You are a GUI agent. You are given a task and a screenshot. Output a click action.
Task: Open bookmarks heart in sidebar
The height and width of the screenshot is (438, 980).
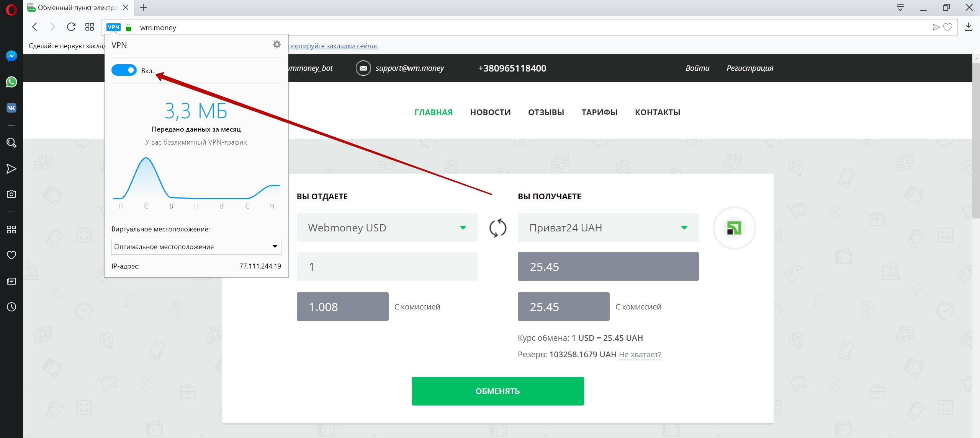tap(11, 255)
